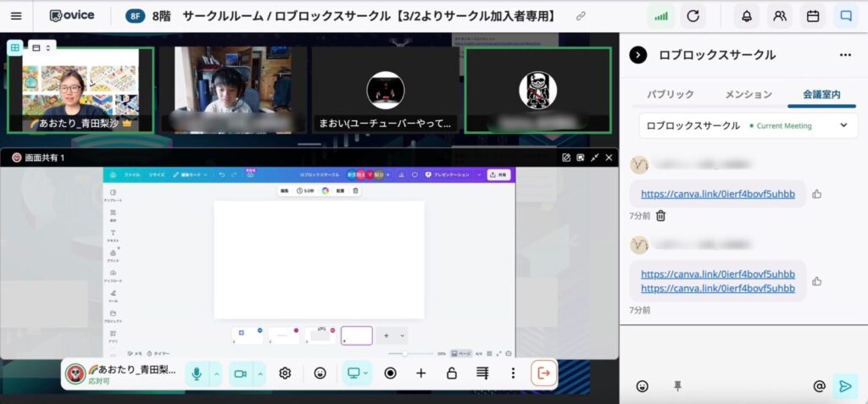
Task: Click the send message arrow button
Action: click(x=844, y=386)
